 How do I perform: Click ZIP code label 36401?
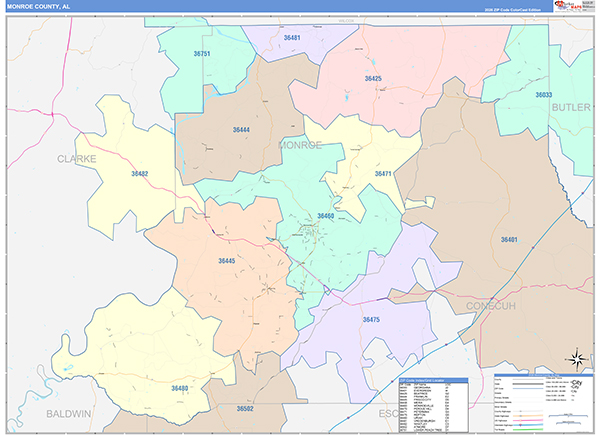509,240
